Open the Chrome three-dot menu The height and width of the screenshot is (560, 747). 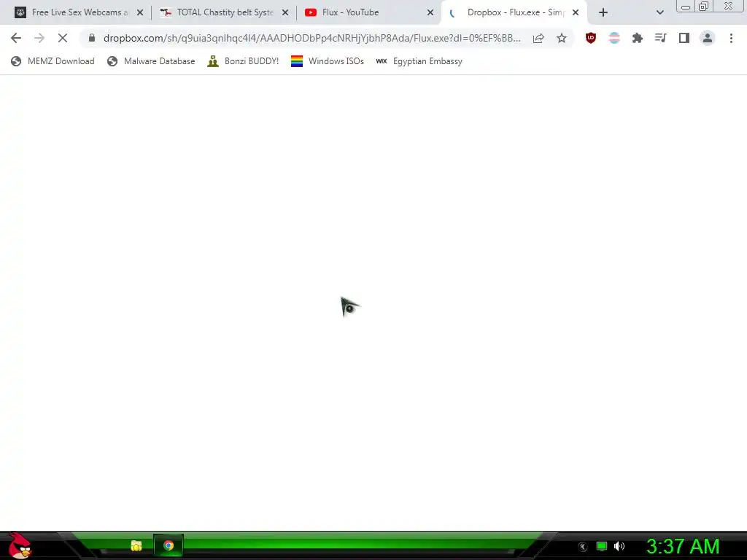pos(731,38)
